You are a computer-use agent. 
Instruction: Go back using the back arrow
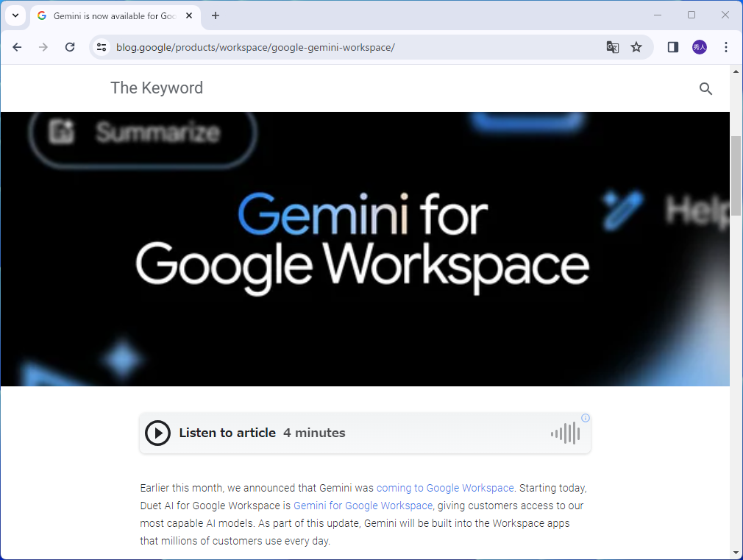tap(17, 46)
